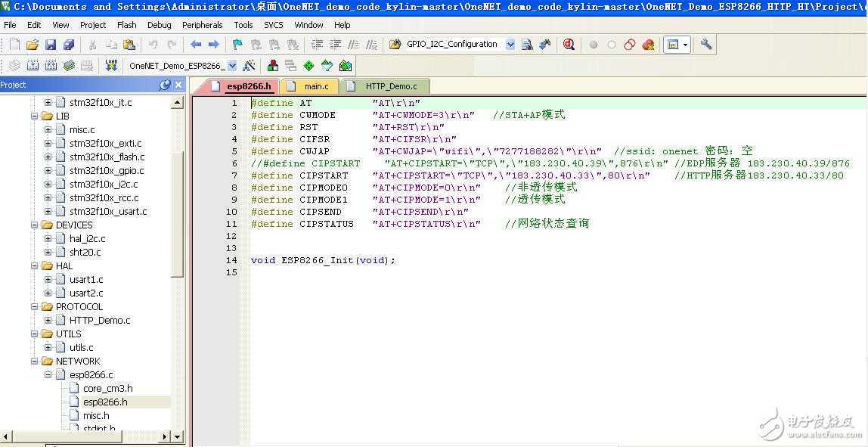Click on 'void ESP8266_Init(void);' line
The height and width of the screenshot is (447, 868).
(x=324, y=260)
